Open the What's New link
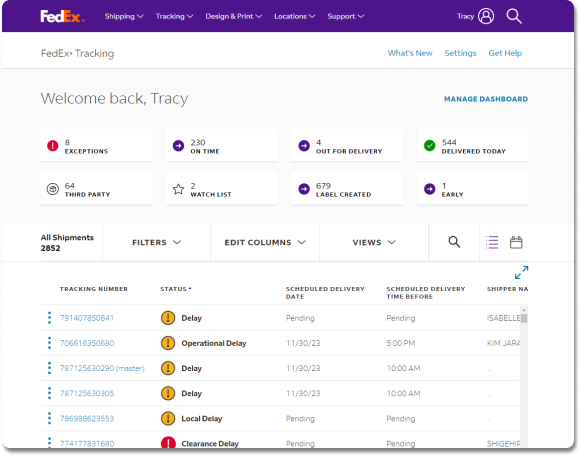The image size is (580, 456). pos(410,53)
